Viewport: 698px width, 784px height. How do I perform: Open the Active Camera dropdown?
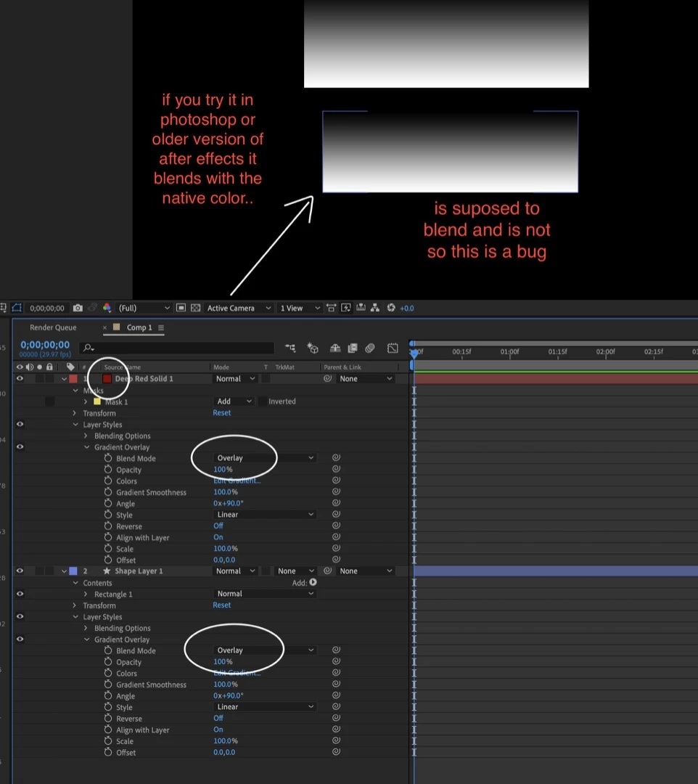pyautogui.click(x=239, y=308)
